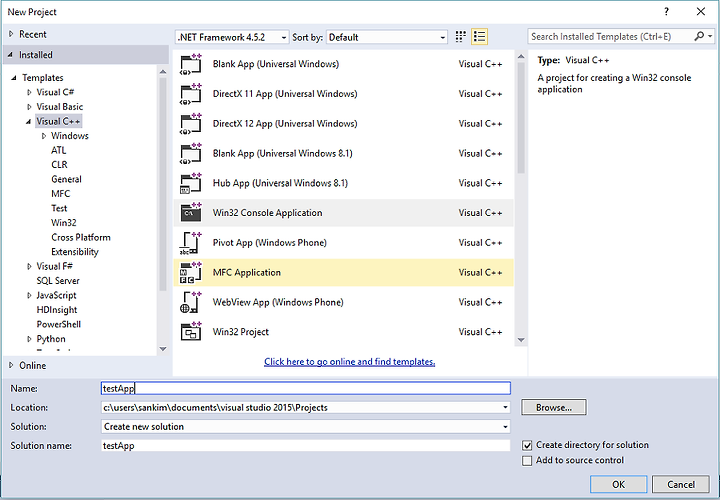The height and width of the screenshot is (500, 720).
Task: Select the MFC Application template name
Action: pyautogui.click(x=247, y=273)
